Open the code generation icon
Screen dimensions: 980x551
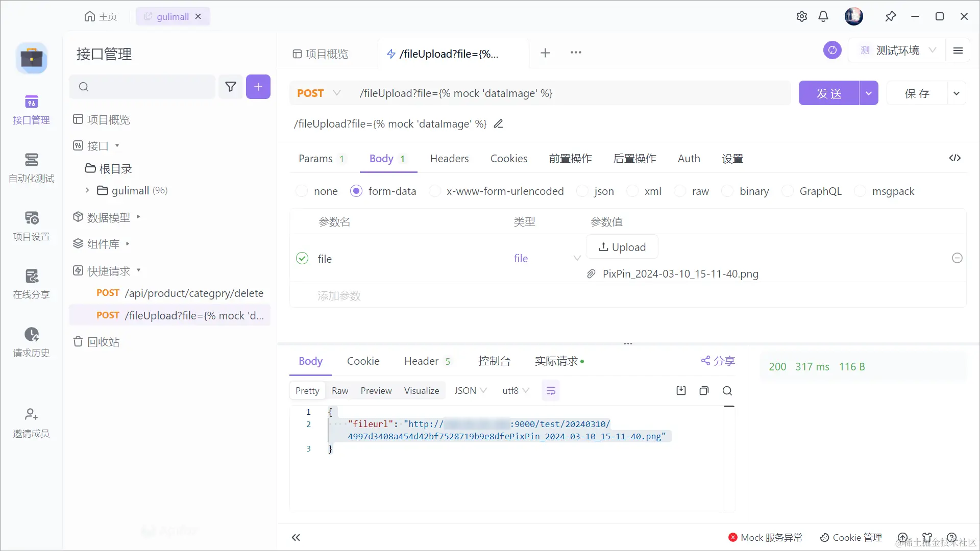pos(954,158)
